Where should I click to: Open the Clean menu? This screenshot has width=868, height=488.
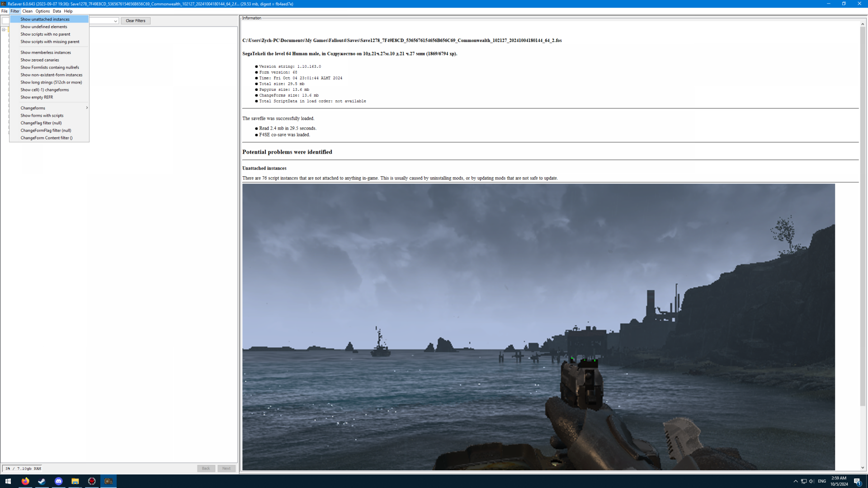coord(27,11)
